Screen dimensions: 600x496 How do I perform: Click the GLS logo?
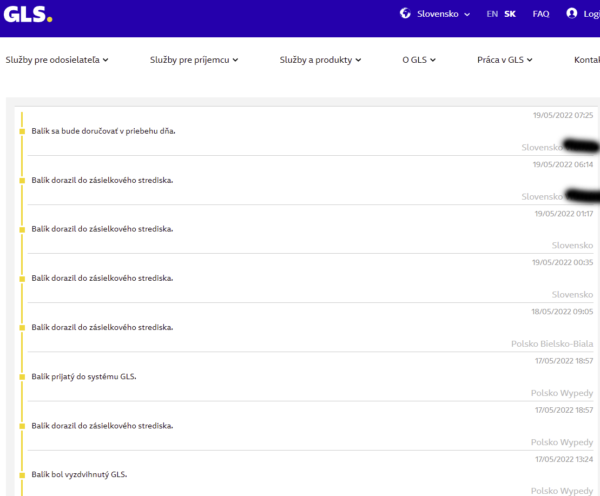coord(28,14)
